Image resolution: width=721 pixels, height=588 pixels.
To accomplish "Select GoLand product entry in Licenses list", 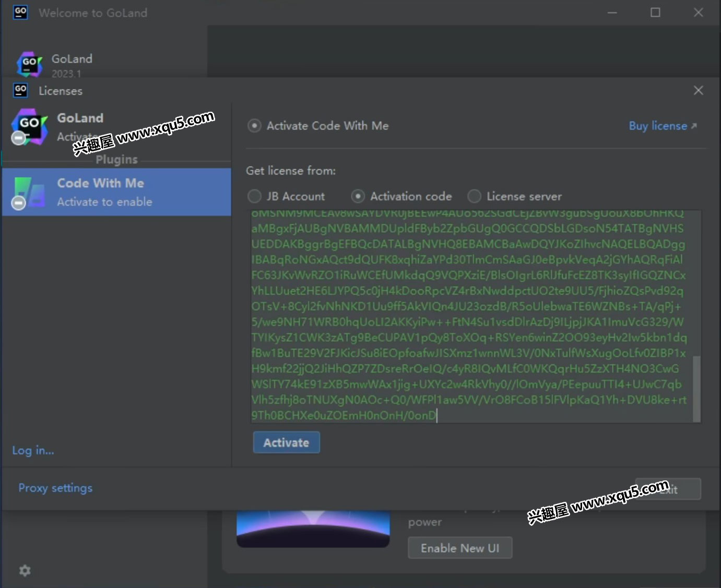I will click(116, 127).
